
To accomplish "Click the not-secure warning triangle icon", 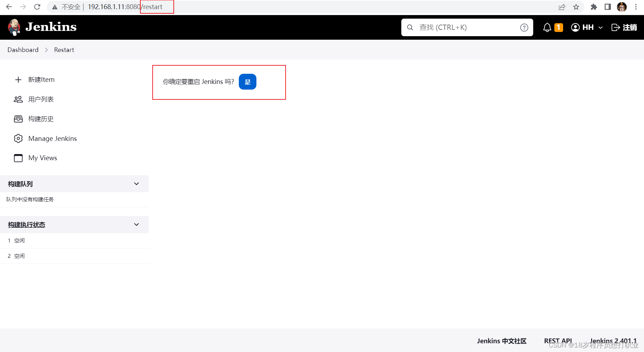I will (x=55, y=7).
